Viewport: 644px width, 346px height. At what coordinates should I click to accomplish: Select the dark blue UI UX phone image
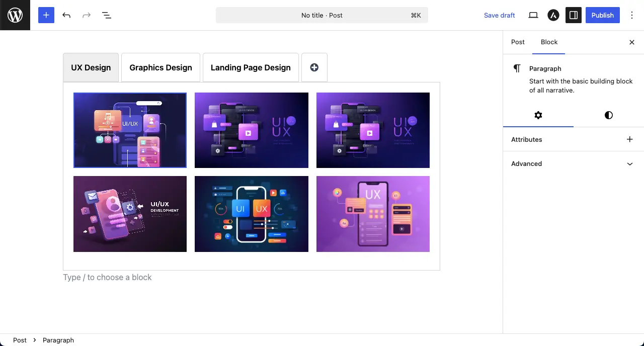click(x=252, y=214)
